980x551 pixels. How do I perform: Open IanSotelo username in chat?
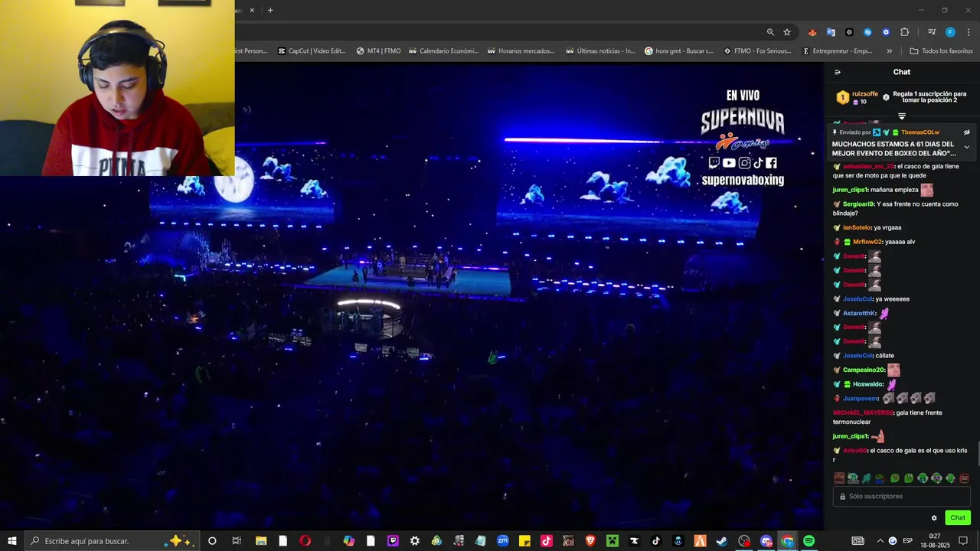click(857, 227)
